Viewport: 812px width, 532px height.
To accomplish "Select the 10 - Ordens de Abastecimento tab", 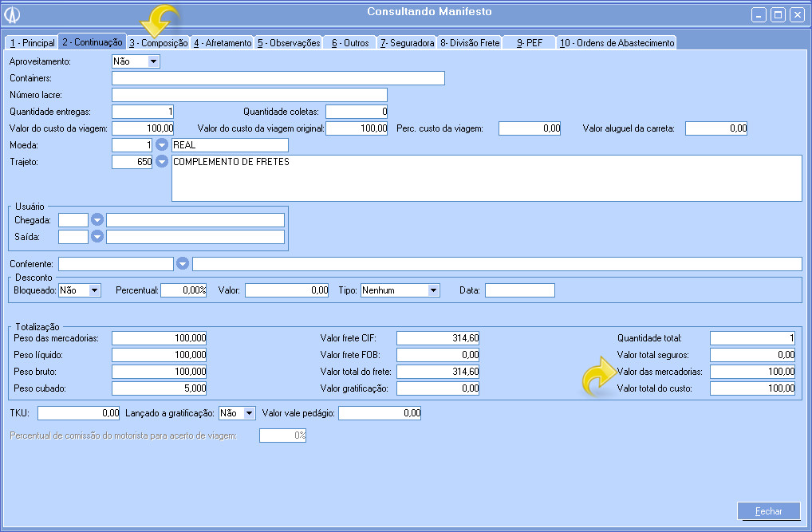I will click(x=617, y=43).
